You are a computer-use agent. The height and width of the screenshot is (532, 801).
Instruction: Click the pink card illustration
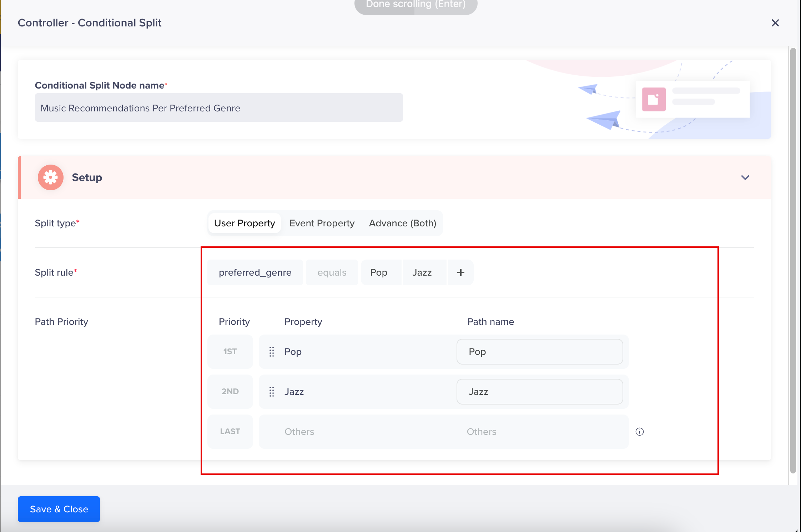coord(654,99)
